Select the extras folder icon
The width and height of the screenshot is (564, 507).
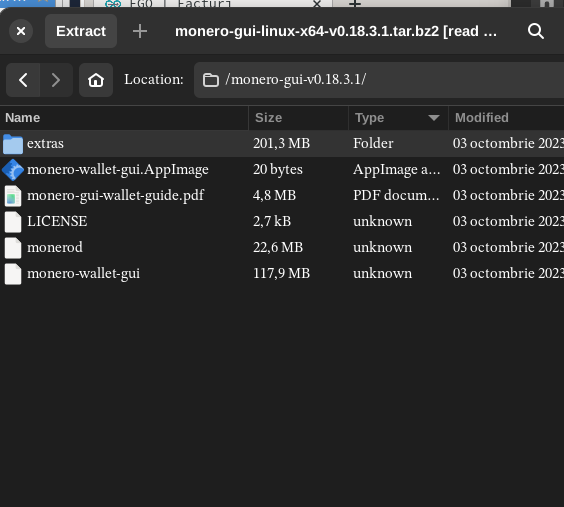[x=13, y=144]
